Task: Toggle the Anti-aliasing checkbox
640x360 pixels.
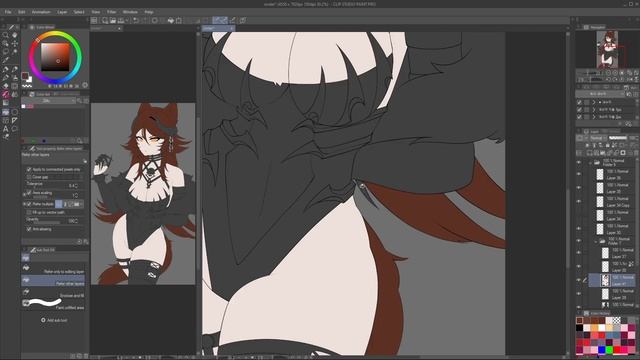Action: pyautogui.click(x=29, y=229)
